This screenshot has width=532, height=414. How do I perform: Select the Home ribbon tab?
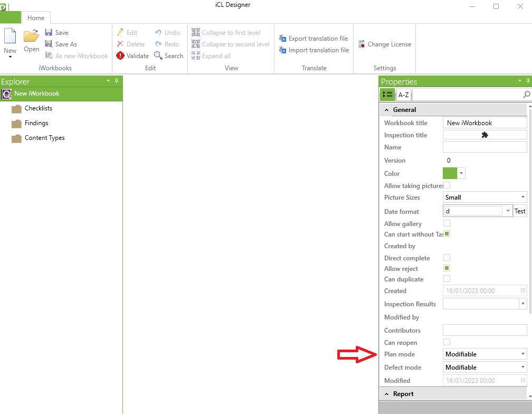point(36,18)
